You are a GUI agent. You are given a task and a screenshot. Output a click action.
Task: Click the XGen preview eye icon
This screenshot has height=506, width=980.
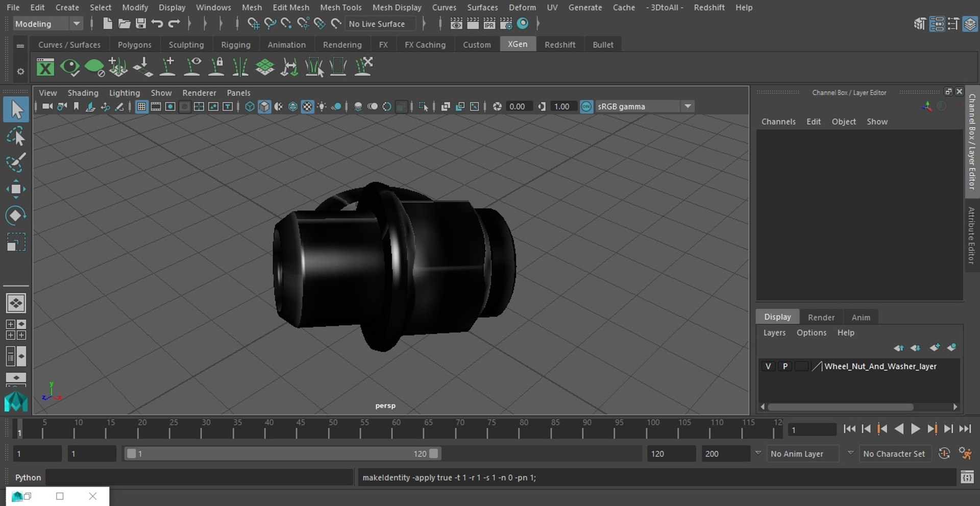click(x=70, y=67)
